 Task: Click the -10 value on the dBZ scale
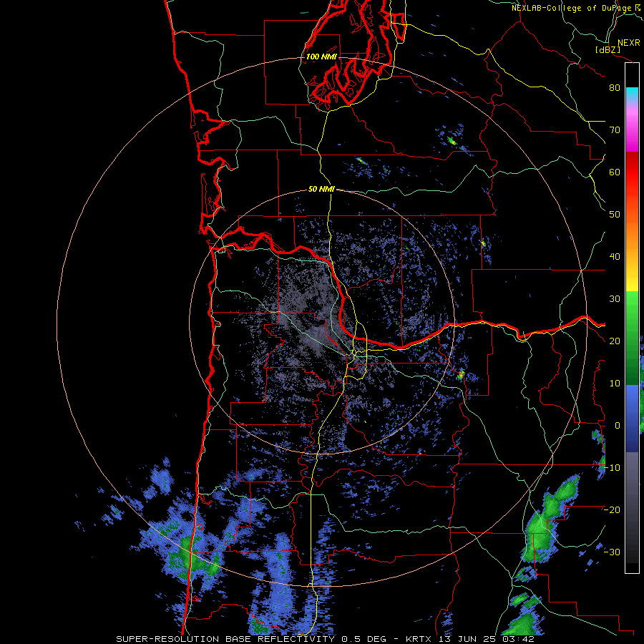(612, 468)
